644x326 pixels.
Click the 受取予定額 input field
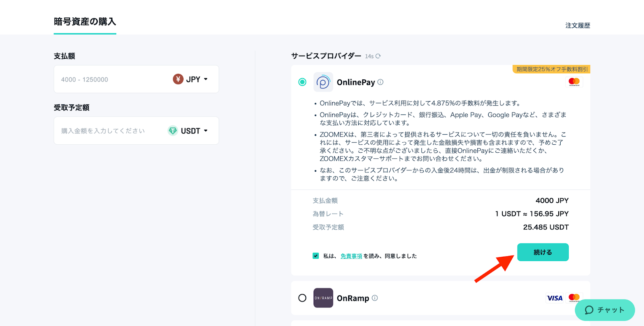[x=136, y=131]
